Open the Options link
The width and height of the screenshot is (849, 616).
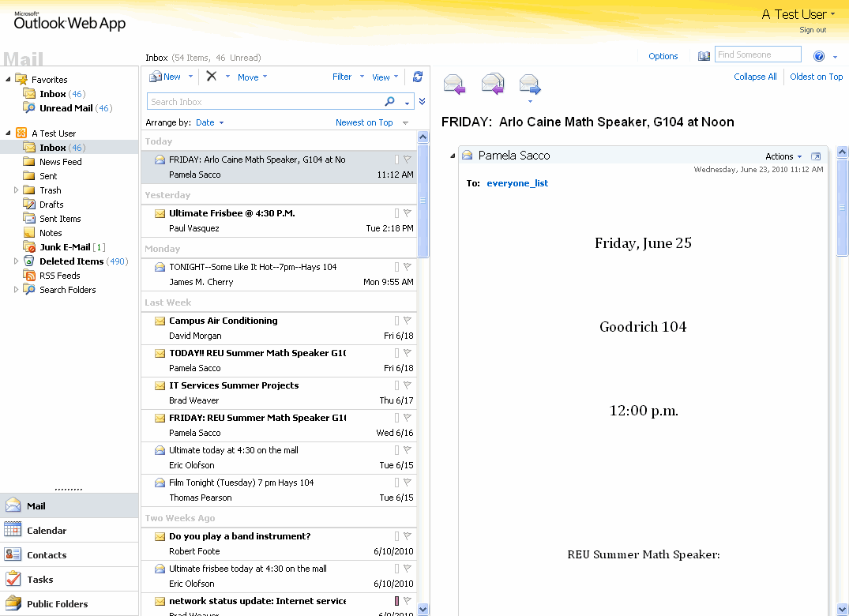click(663, 56)
